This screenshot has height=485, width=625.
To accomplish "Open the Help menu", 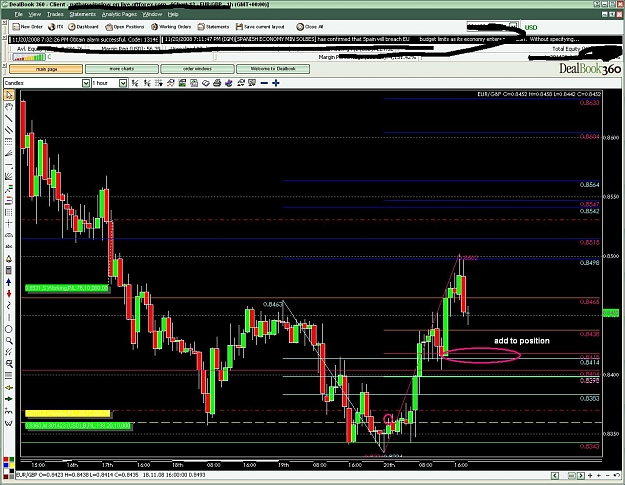I will pyautogui.click(x=173, y=14).
